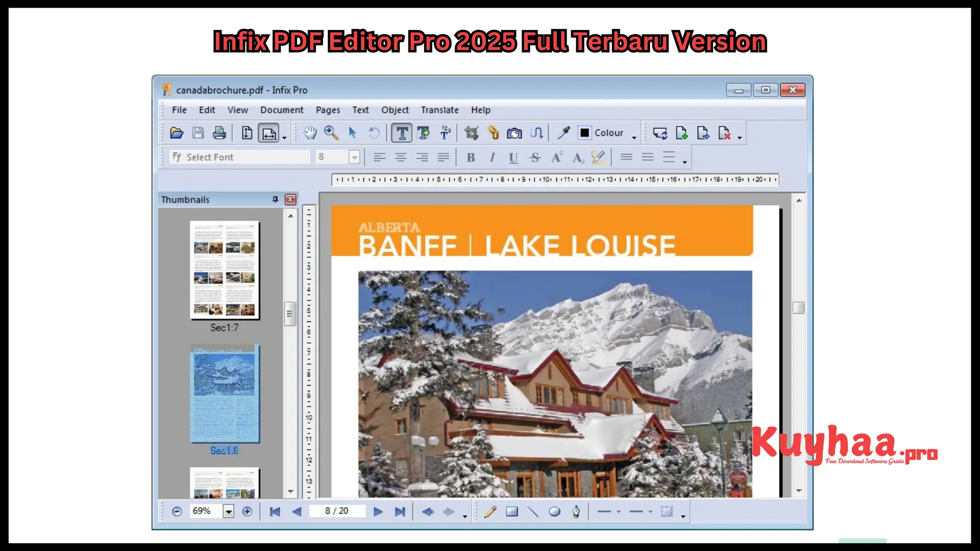Open the Translate menu
This screenshot has height=551, width=980.
tap(440, 110)
